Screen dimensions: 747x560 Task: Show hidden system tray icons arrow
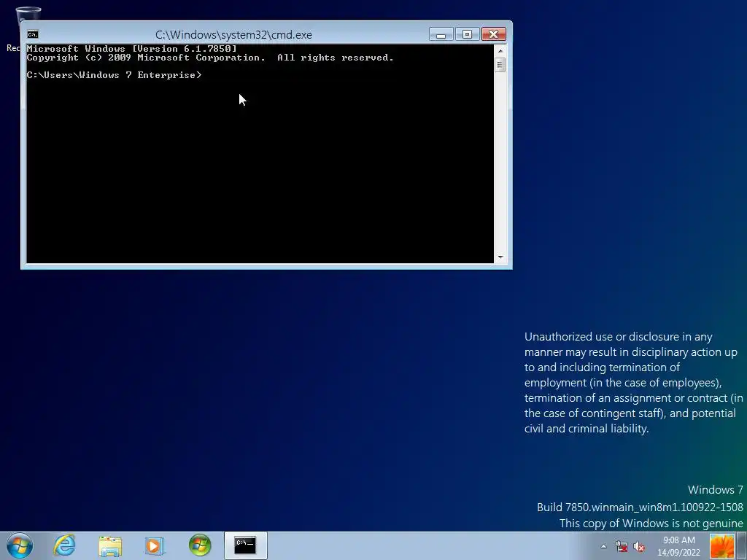pyautogui.click(x=603, y=546)
